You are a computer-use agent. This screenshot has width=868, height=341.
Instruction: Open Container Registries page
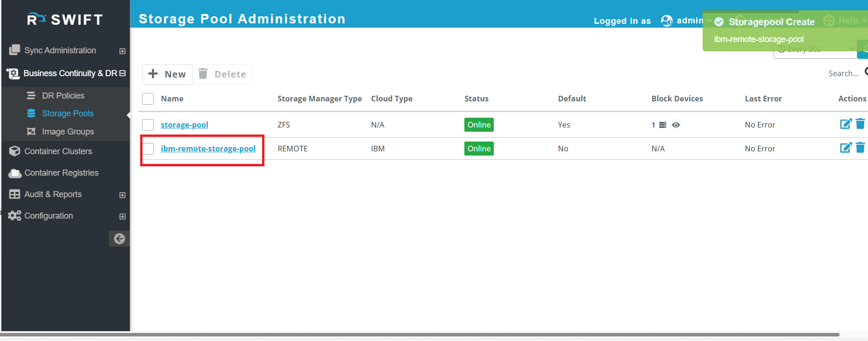click(x=61, y=173)
